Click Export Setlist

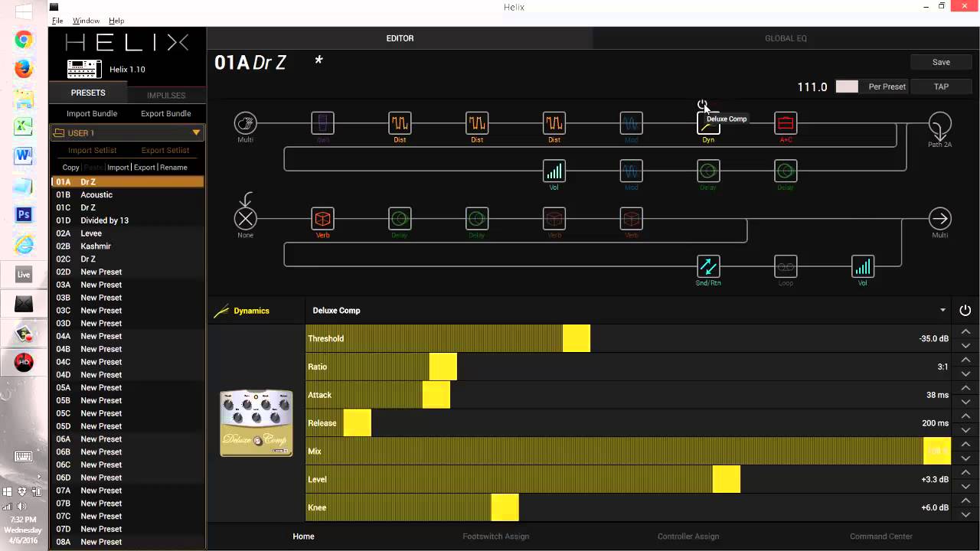click(165, 150)
